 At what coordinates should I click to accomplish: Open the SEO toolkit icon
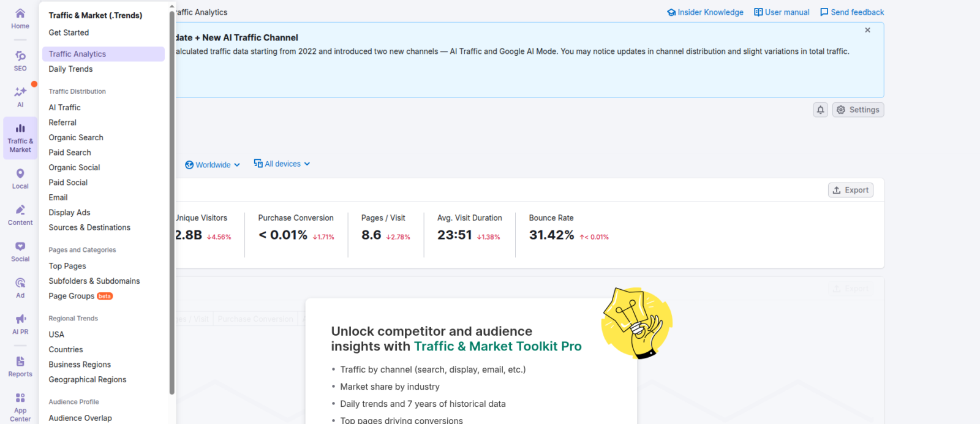(20, 56)
